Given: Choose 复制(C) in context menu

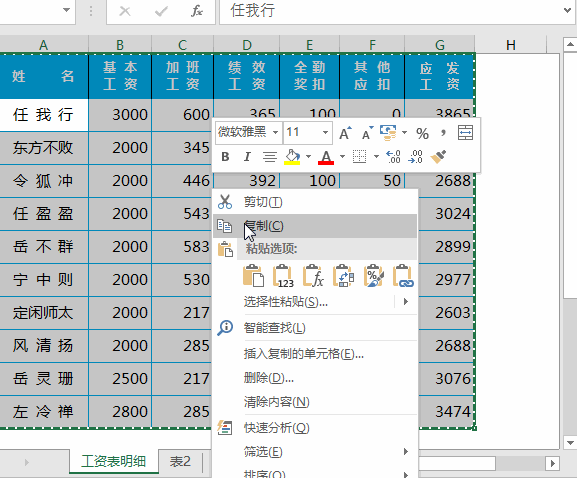Looking at the screenshot, I should coord(315,226).
